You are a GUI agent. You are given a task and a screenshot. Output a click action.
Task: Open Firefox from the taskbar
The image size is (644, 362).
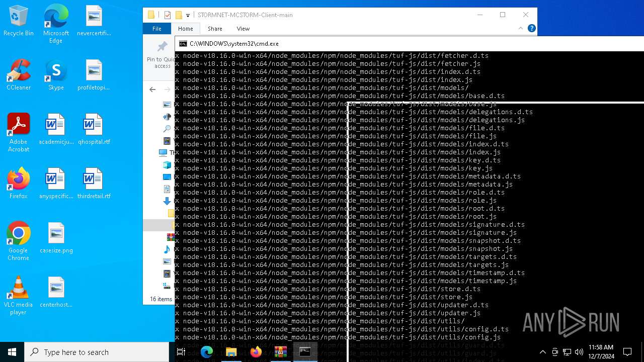click(x=256, y=352)
